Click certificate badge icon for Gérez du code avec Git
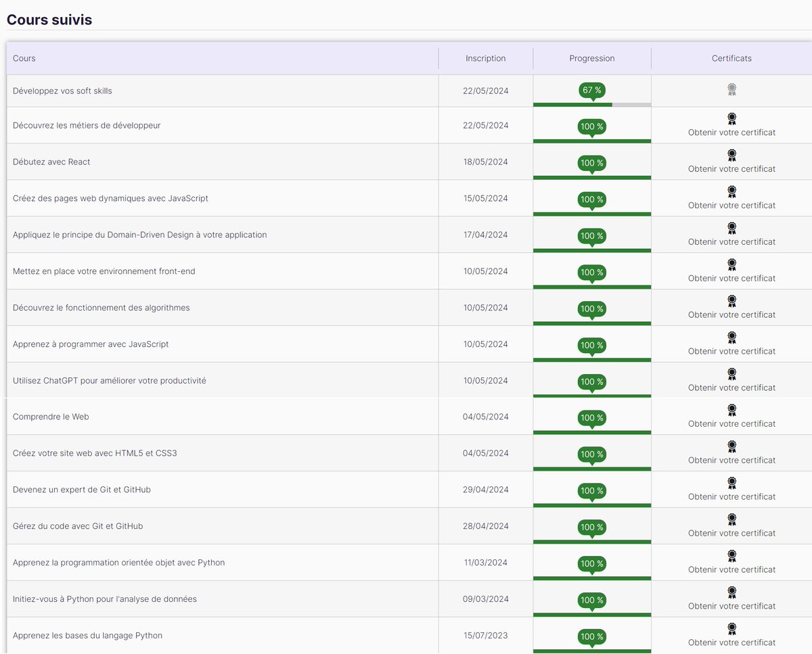 (731, 520)
